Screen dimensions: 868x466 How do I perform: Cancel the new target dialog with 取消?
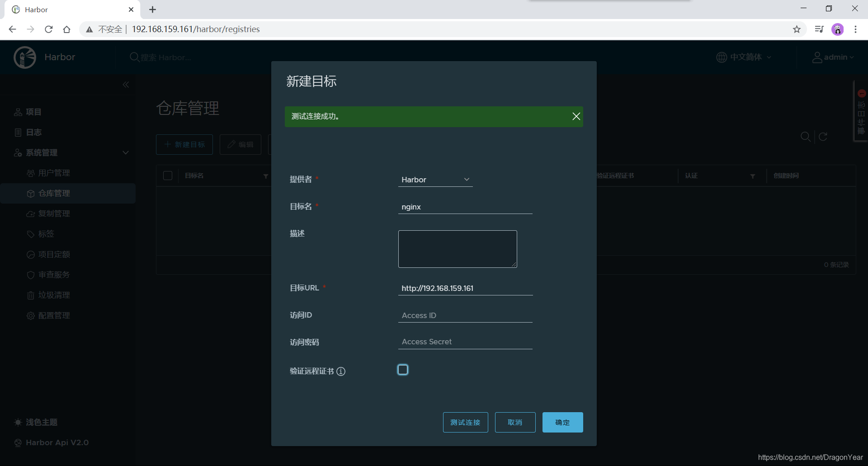pos(515,422)
